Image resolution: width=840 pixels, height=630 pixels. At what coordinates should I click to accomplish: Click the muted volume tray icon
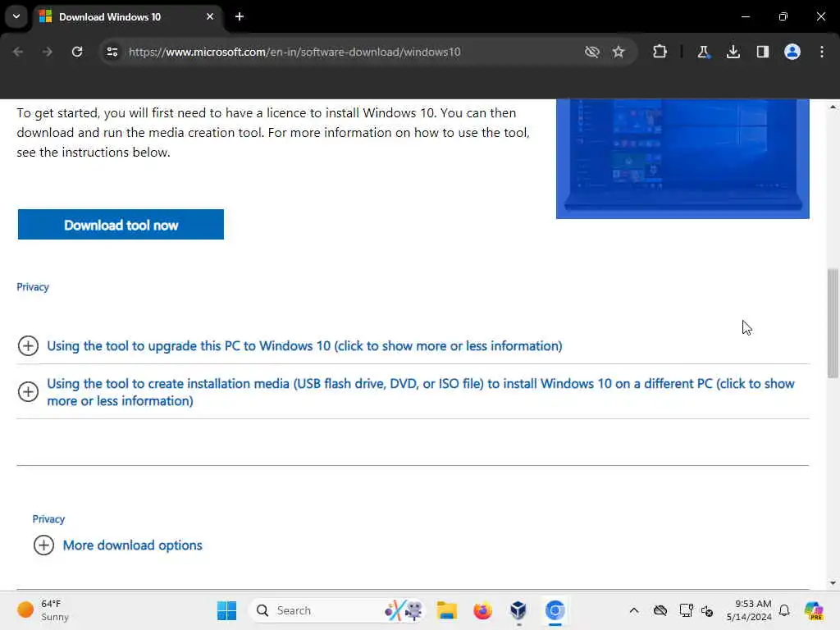[x=706, y=610]
